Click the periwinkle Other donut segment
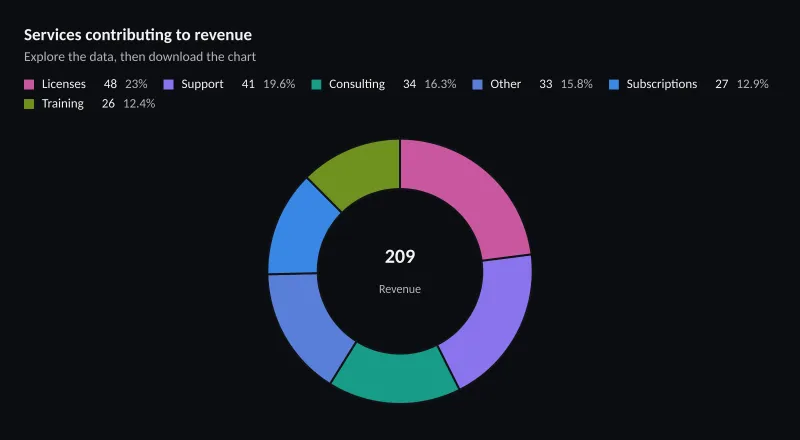Image resolution: width=800 pixels, height=440 pixels. coord(306,324)
